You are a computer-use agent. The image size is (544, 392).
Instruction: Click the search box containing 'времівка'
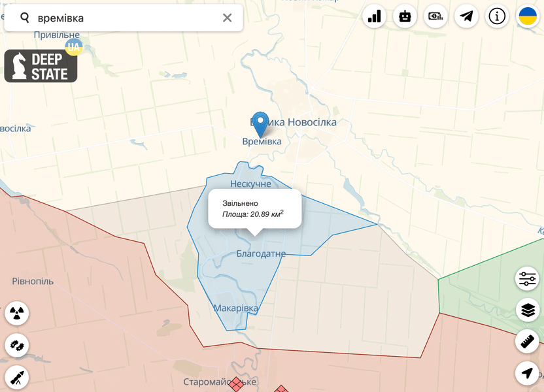(124, 18)
